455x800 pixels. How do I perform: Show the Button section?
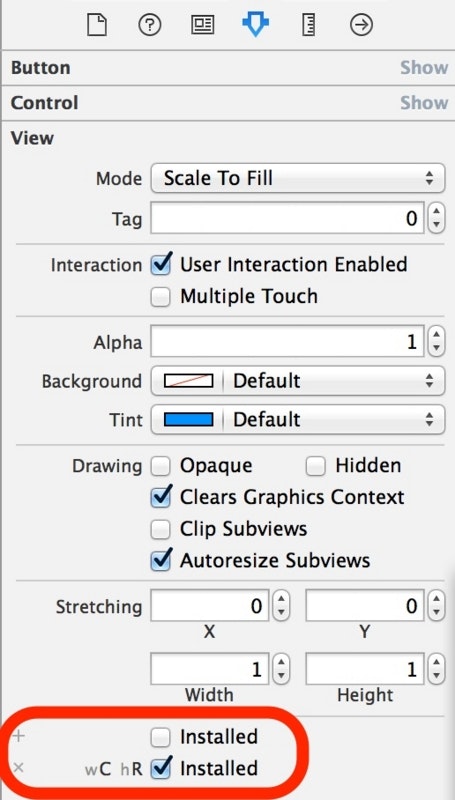424,67
